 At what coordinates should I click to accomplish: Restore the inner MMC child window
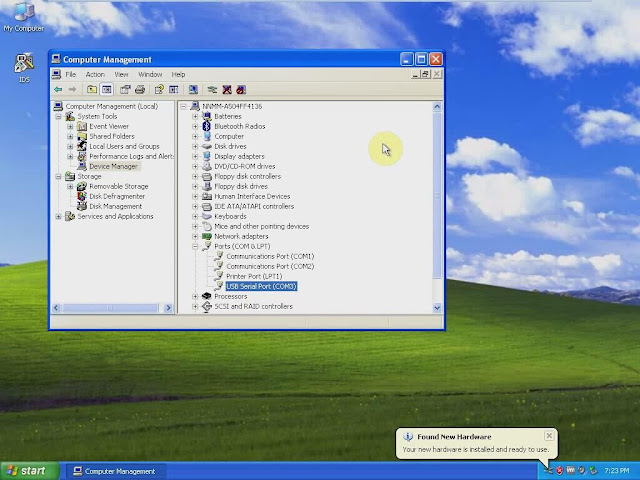(426, 74)
